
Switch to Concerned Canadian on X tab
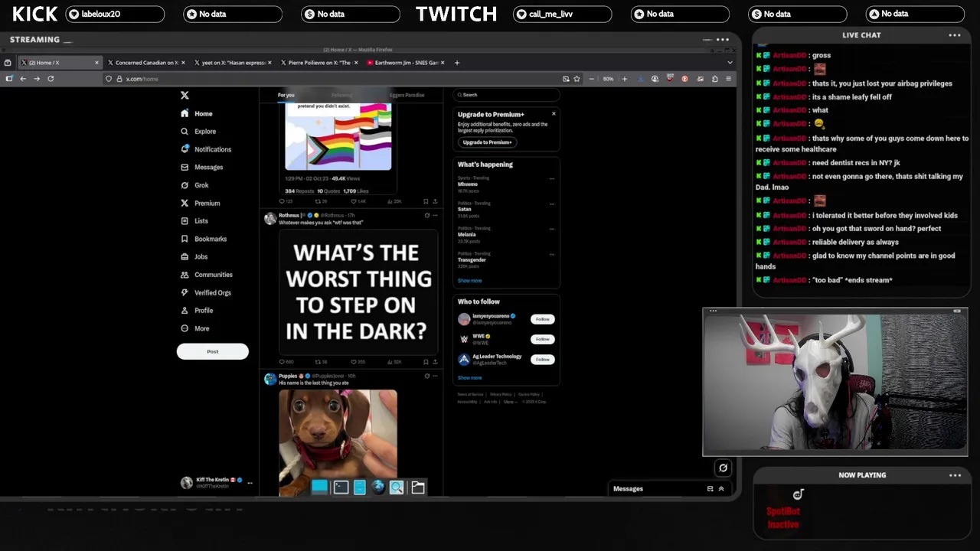tap(145, 63)
